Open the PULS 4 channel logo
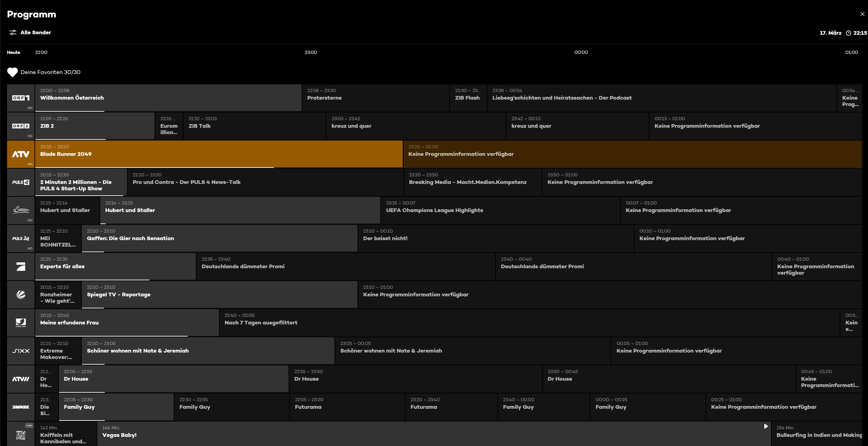The height and width of the screenshot is (446, 868). point(21,182)
